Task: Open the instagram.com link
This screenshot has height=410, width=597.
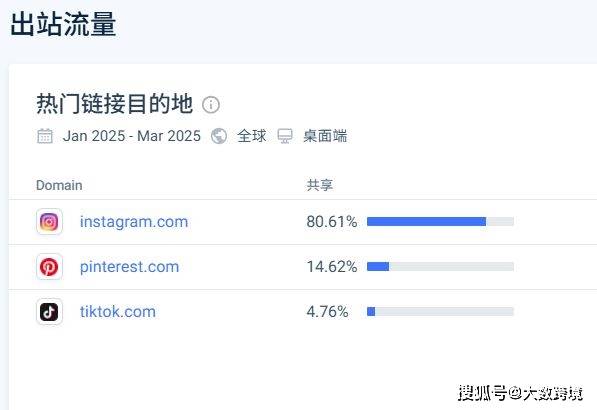Action: 134,222
